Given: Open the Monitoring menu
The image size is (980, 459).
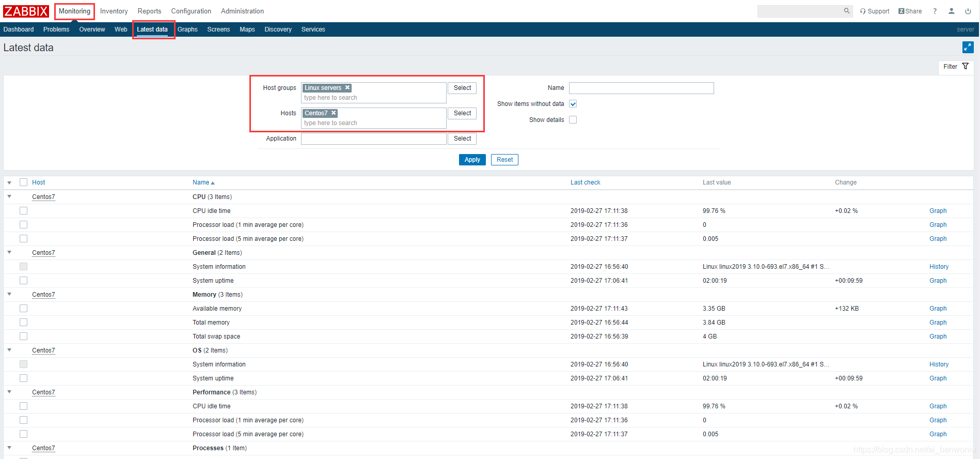Looking at the screenshot, I should tap(74, 11).
